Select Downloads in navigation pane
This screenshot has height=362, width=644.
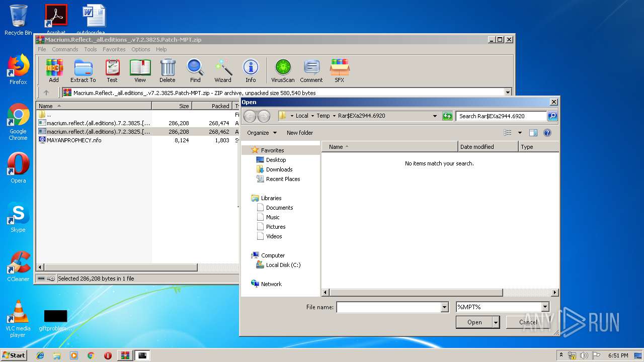279,169
